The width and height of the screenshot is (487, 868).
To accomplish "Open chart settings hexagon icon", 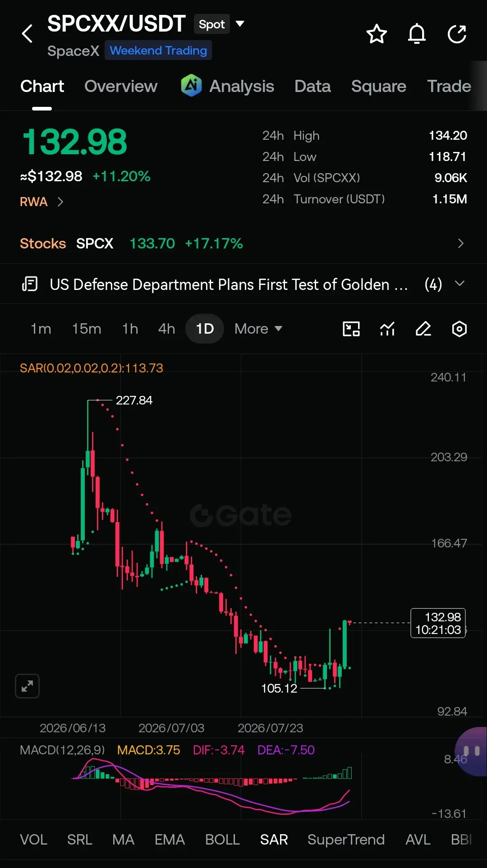I will (x=459, y=329).
